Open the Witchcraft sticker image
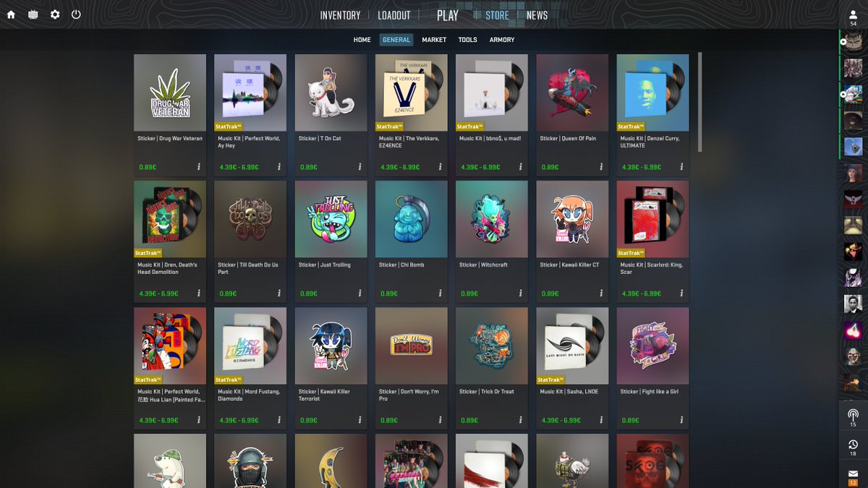868x488 pixels. pos(492,219)
